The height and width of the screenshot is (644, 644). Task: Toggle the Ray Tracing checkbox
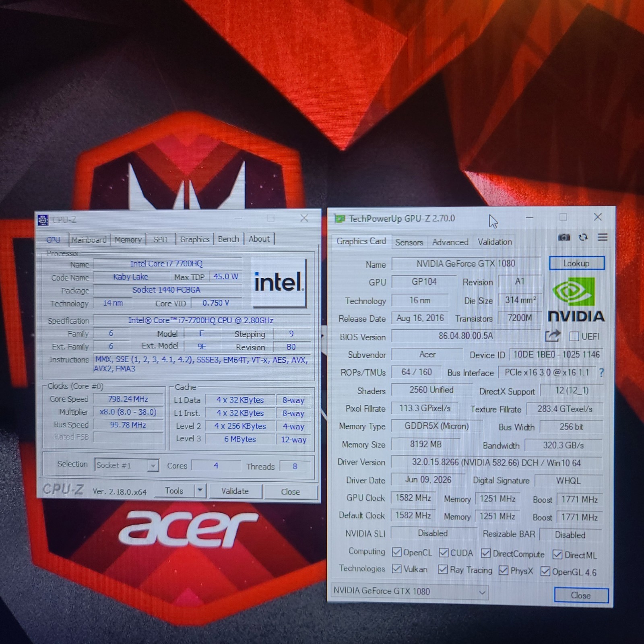pos(443,569)
